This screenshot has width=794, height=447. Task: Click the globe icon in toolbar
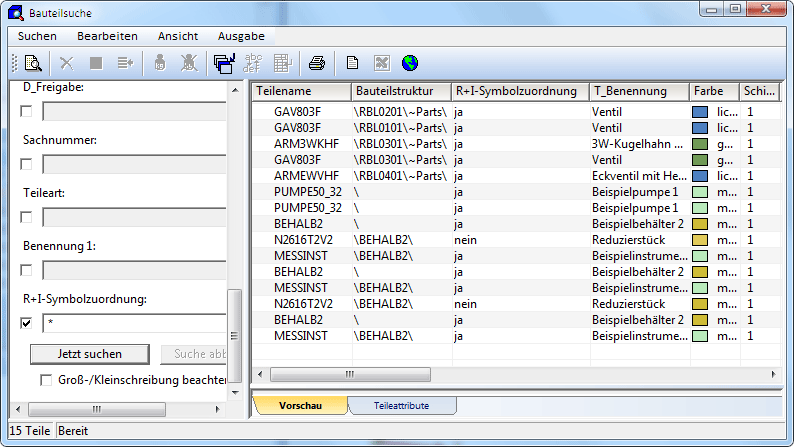[x=410, y=63]
